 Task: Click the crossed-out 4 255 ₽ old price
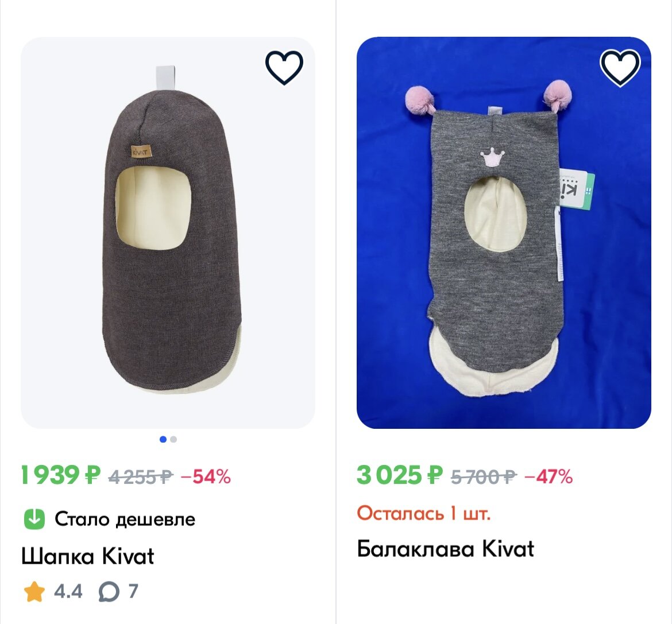click(x=141, y=476)
